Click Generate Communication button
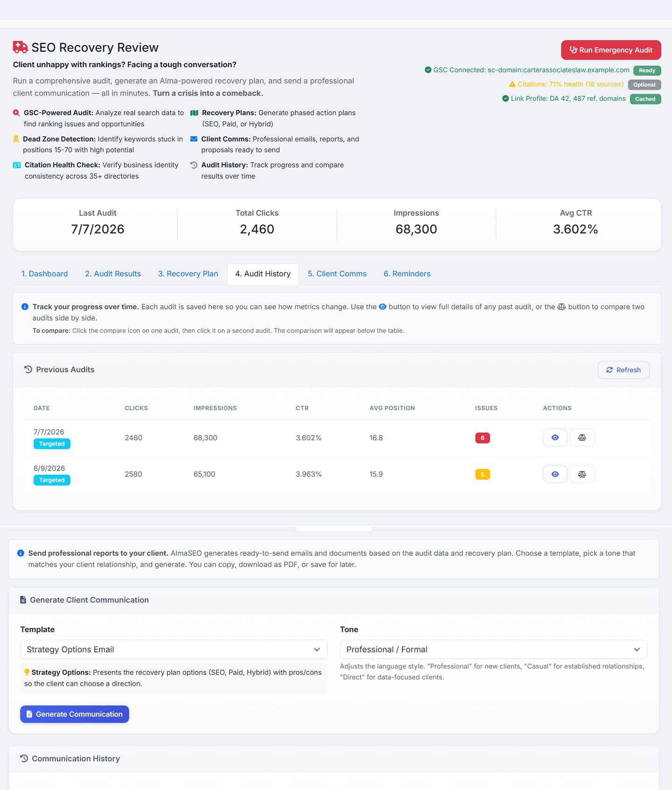Image resolution: width=672 pixels, height=790 pixels. [74, 714]
